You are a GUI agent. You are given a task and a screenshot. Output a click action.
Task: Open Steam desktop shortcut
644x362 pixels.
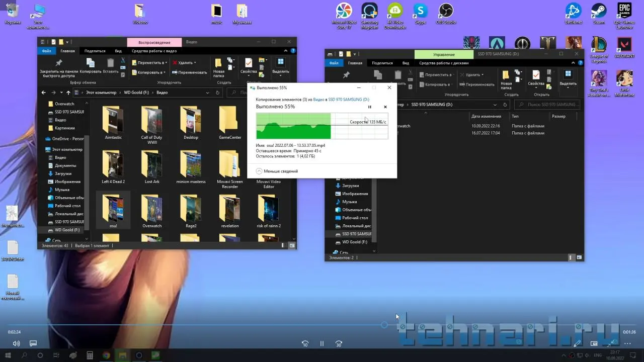click(599, 14)
